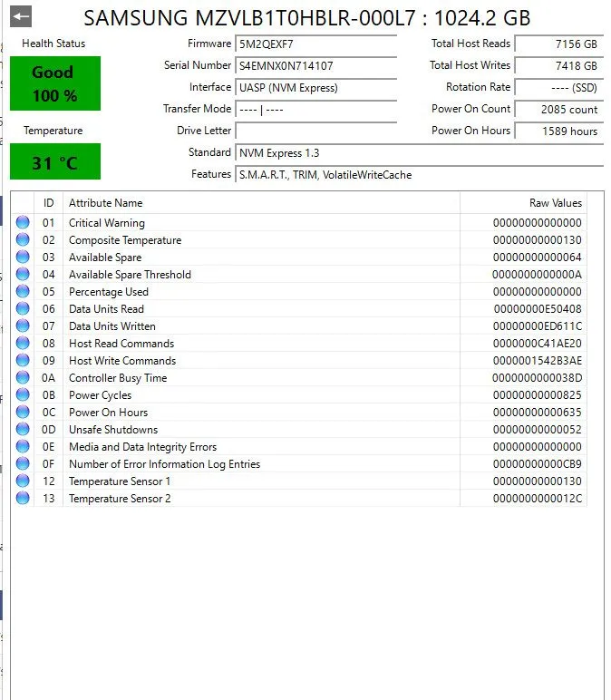Image resolution: width=611 pixels, height=700 pixels.
Task: Click the ID column header
Action: point(49,203)
